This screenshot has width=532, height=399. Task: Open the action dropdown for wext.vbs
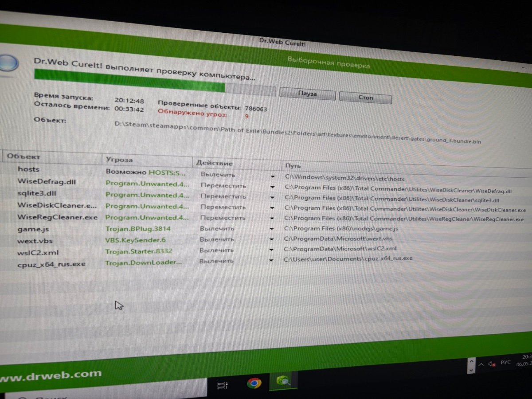(271, 239)
